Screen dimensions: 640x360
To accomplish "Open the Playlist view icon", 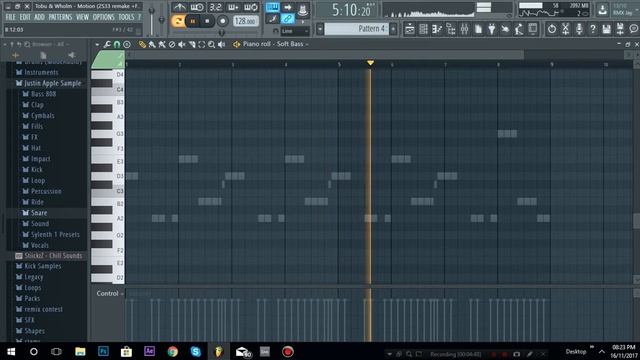I will click(409, 29).
